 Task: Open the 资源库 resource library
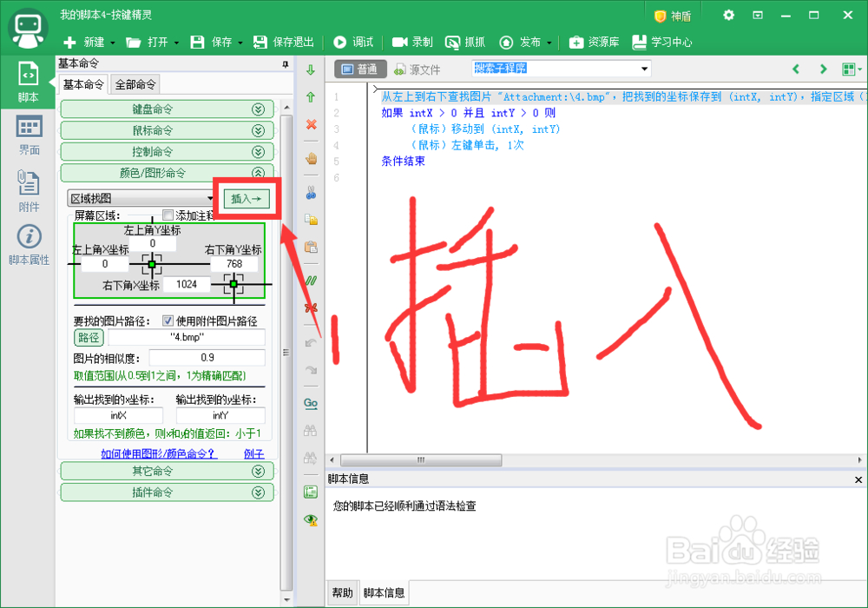pyautogui.click(x=594, y=42)
